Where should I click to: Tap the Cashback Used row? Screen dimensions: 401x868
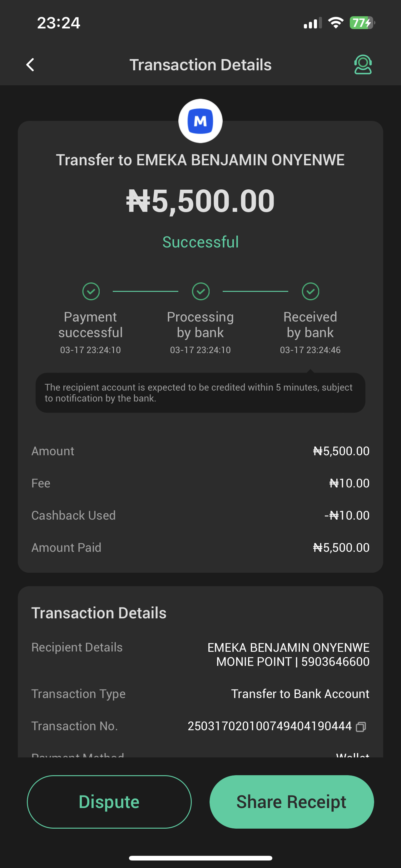[x=201, y=515]
